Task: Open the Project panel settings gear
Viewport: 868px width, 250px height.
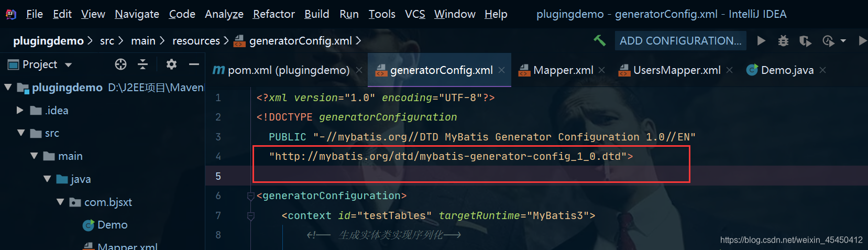Action: tap(171, 64)
